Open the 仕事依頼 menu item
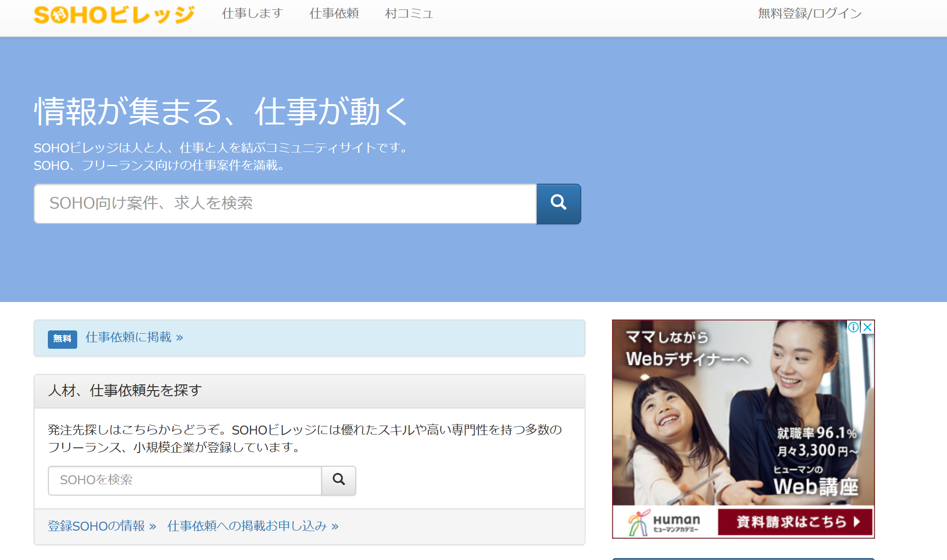 (x=334, y=13)
